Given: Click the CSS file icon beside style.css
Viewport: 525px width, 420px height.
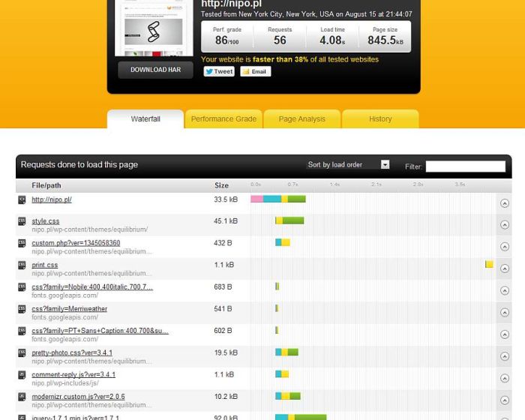Looking at the screenshot, I should click(x=22, y=221).
